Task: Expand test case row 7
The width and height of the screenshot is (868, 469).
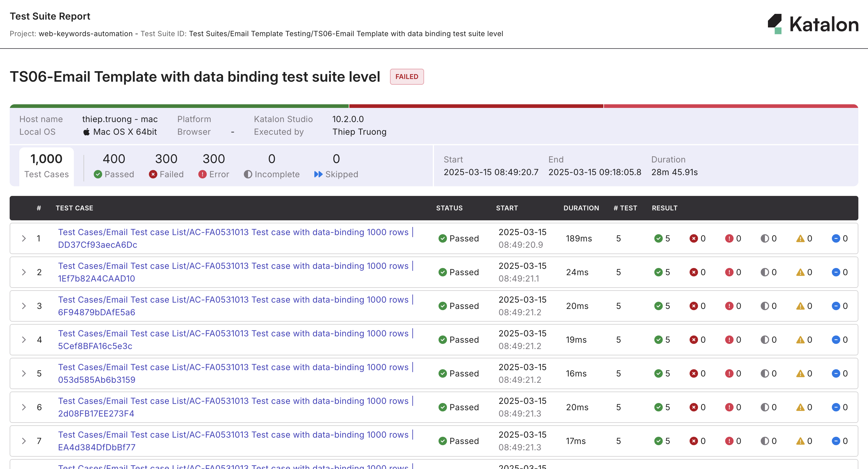Action: pos(24,441)
